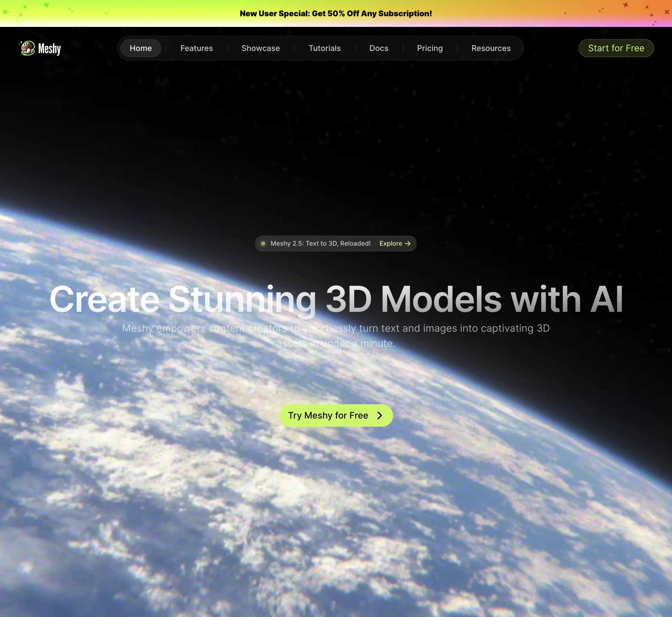672x617 pixels.
Task: Open the Resources menu item
Action: (491, 48)
